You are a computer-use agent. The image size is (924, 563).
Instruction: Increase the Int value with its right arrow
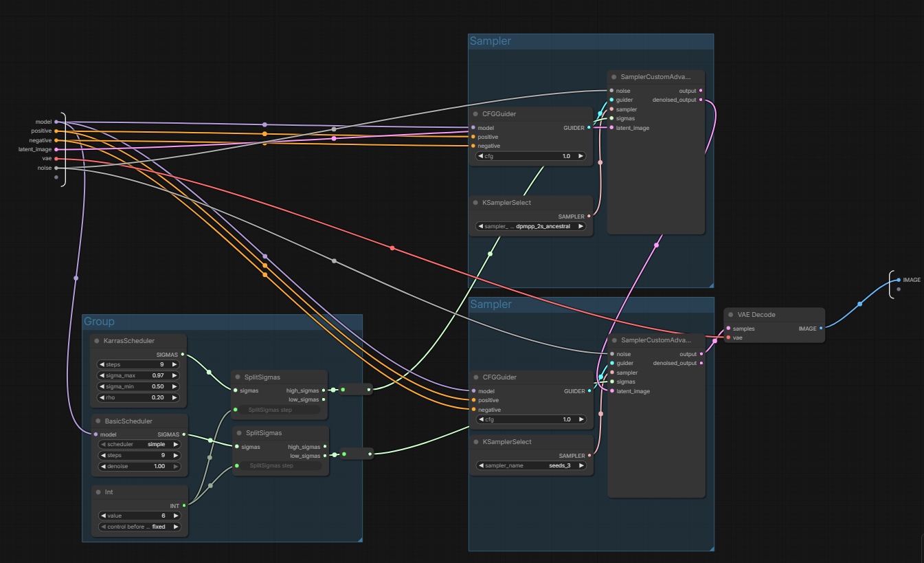click(x=175, y=516)
